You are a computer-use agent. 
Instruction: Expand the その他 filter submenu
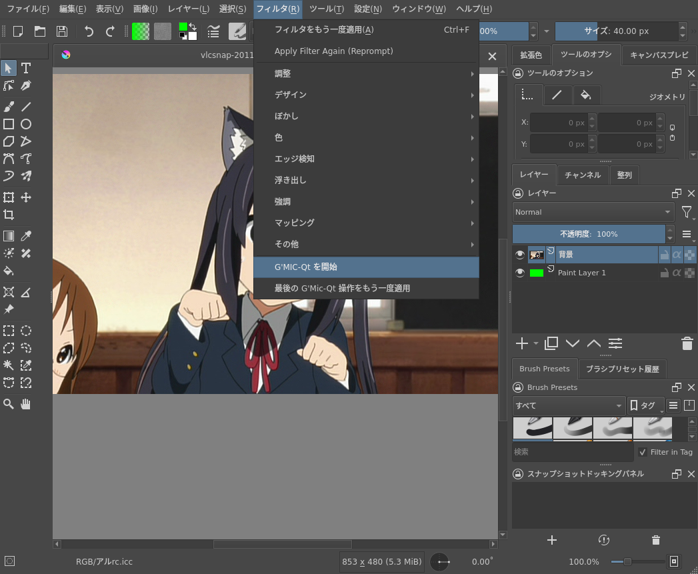click(x=366, y=244)
